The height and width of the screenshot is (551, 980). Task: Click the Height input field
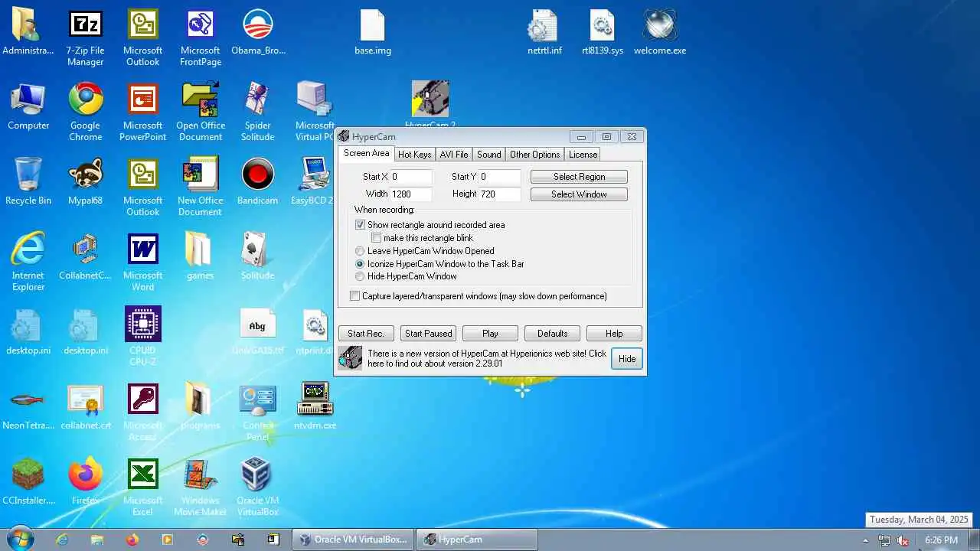[500, 194]
